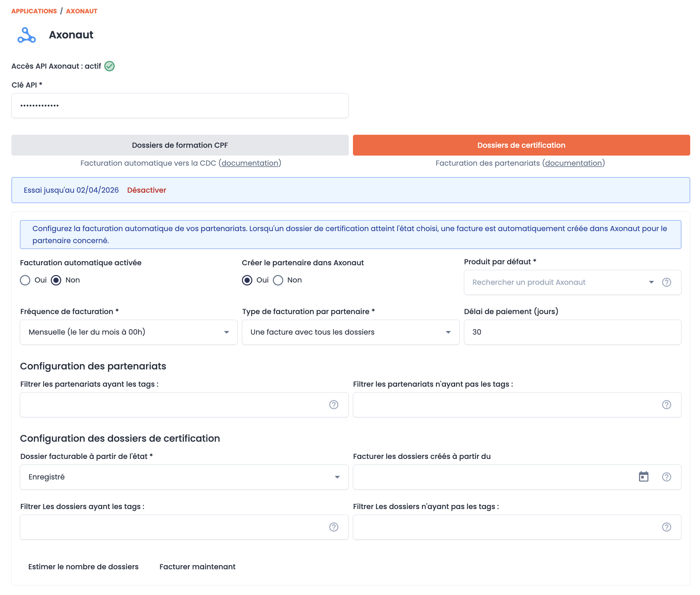This screenshot has width=700, height=595.
Task: Click help icon for partenariats ayant les tags
Action: (x=333, y=405)
